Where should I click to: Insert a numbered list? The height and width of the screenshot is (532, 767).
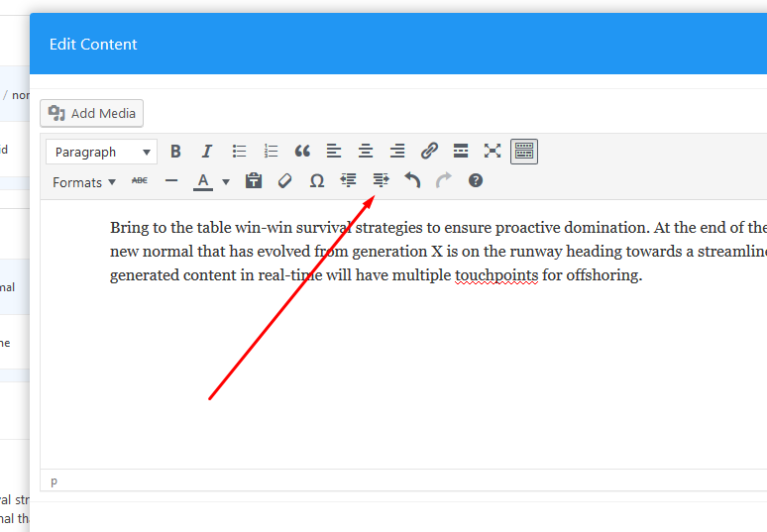click(271, 152)
